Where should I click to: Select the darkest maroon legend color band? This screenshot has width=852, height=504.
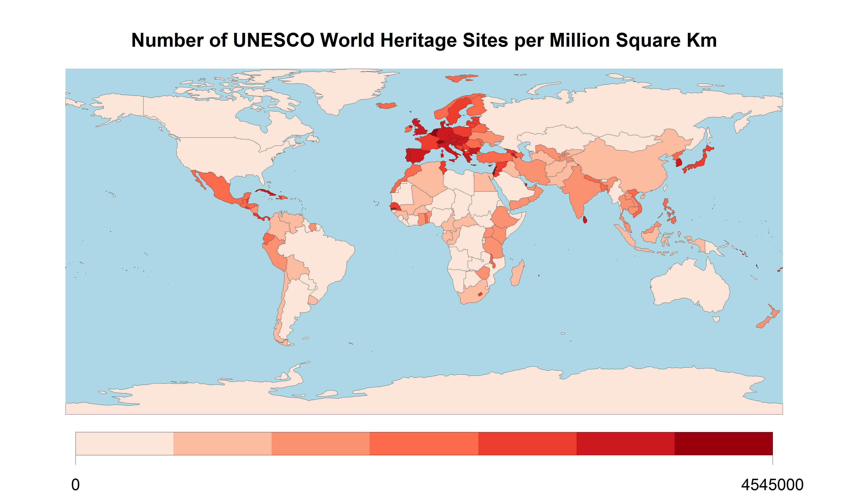(724, 444)
